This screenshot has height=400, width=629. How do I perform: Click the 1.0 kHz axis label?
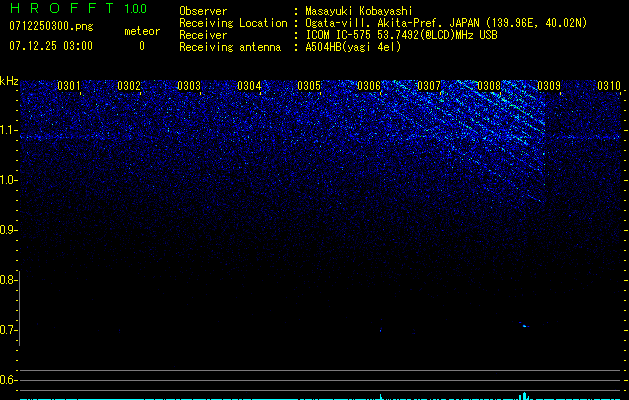[9, 180]
